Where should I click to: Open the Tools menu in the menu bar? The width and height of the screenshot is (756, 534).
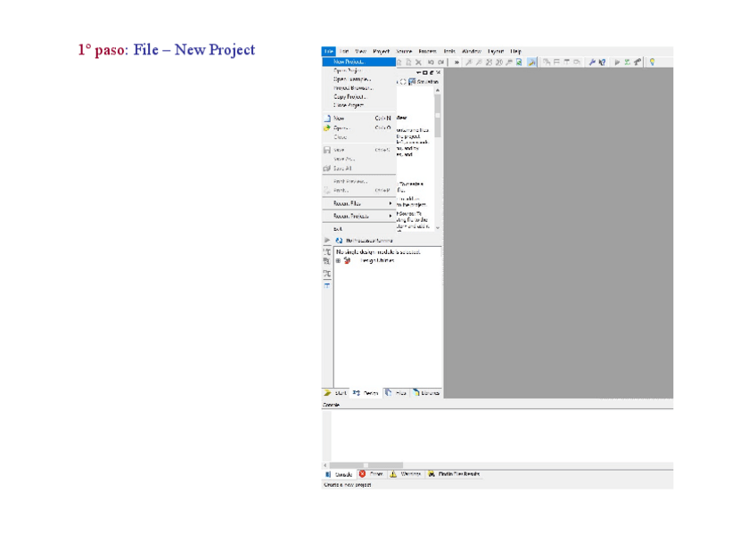pyautogui.click(x=449, y=51)
